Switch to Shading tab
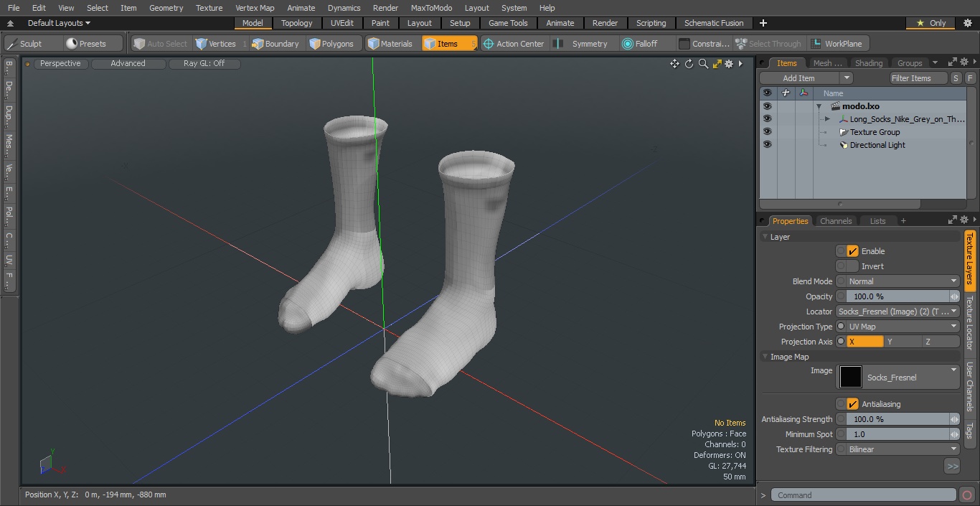This screenshot has width=980, height=506. point(868,63)
